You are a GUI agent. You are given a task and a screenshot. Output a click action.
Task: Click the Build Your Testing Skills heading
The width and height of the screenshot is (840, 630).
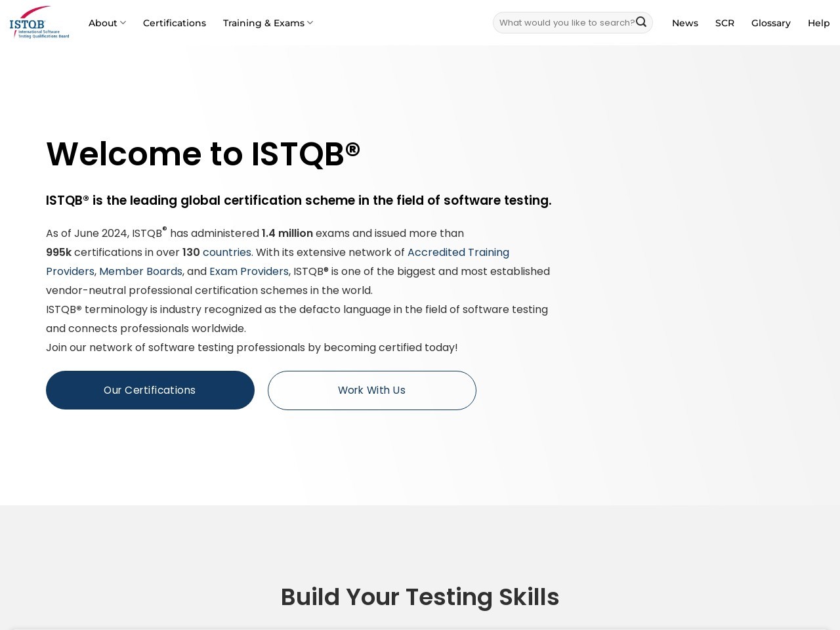[420, 597]
